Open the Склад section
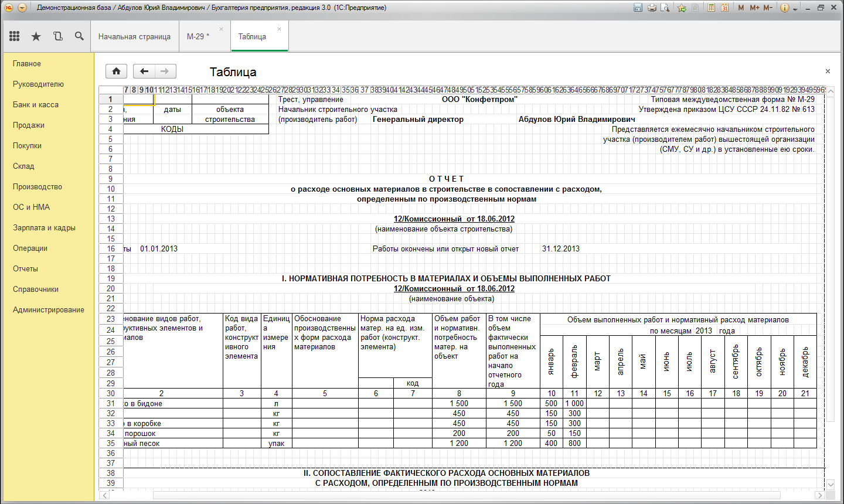Viewport: 844px width, 504px height. pos(23,166)
